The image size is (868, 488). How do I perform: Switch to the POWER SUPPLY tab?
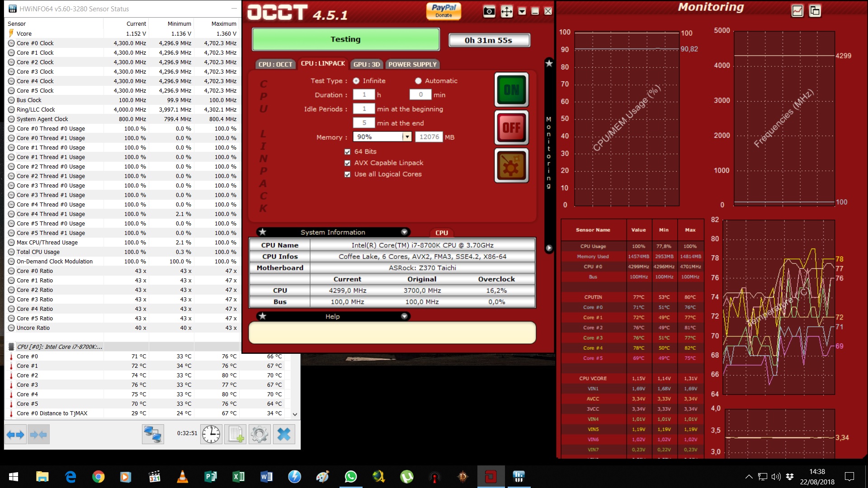[x=412, y=64]
